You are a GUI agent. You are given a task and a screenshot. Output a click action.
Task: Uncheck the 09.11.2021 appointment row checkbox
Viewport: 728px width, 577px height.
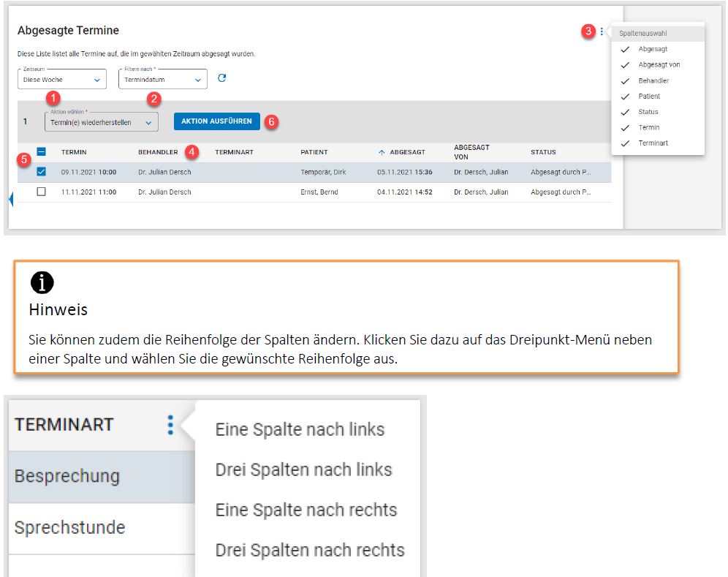point(42,172)
